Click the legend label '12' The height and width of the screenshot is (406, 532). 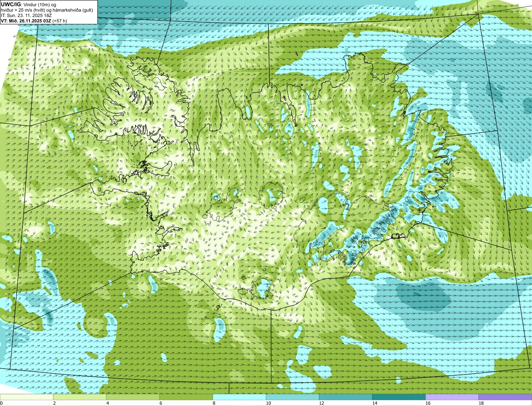[x=322, y=403]
